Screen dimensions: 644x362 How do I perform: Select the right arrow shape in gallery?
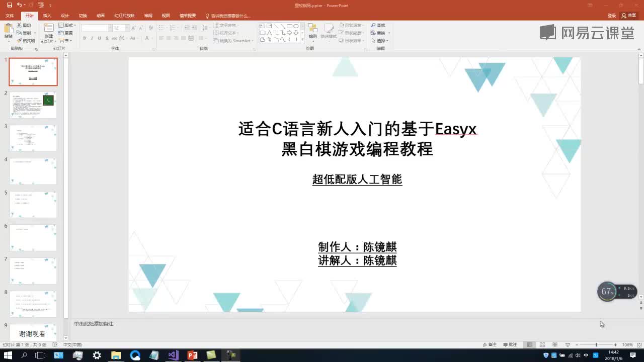pos(289,33)
